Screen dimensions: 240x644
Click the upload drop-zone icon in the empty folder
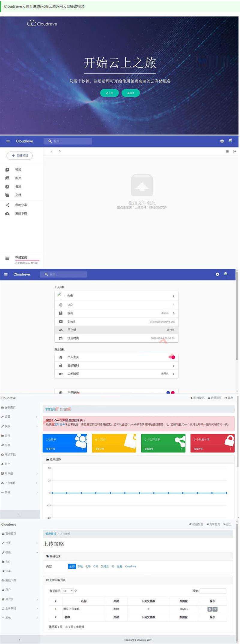click(142, 185)
